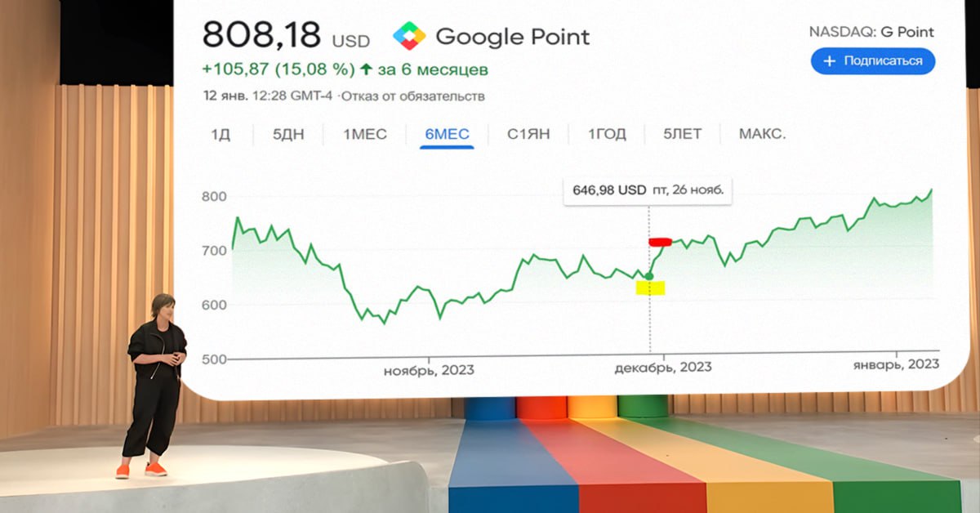Click the red marker on the chart
980x513 pixels.
(x=659, y=242)
